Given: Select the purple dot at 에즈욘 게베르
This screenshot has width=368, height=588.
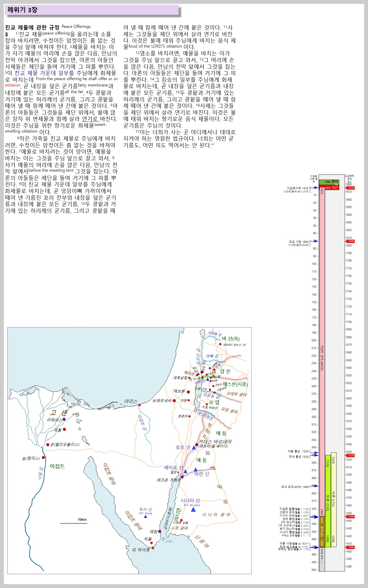Looking at the screenshot, I should pyautogui.click(x=182, y=477).
